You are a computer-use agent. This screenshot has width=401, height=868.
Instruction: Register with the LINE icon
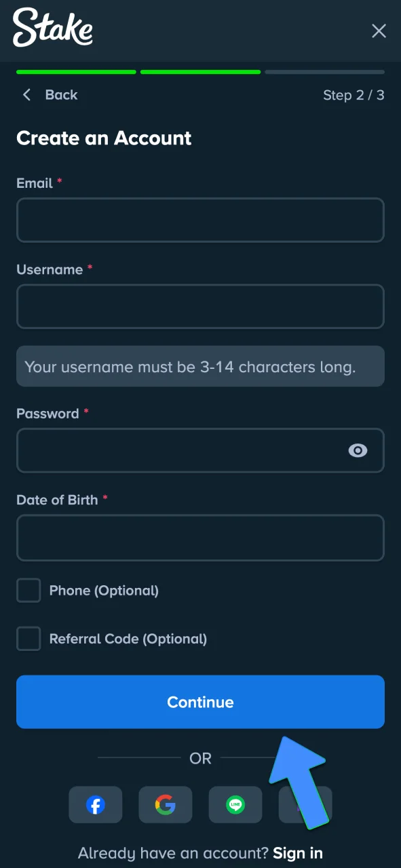coord(235,804)
